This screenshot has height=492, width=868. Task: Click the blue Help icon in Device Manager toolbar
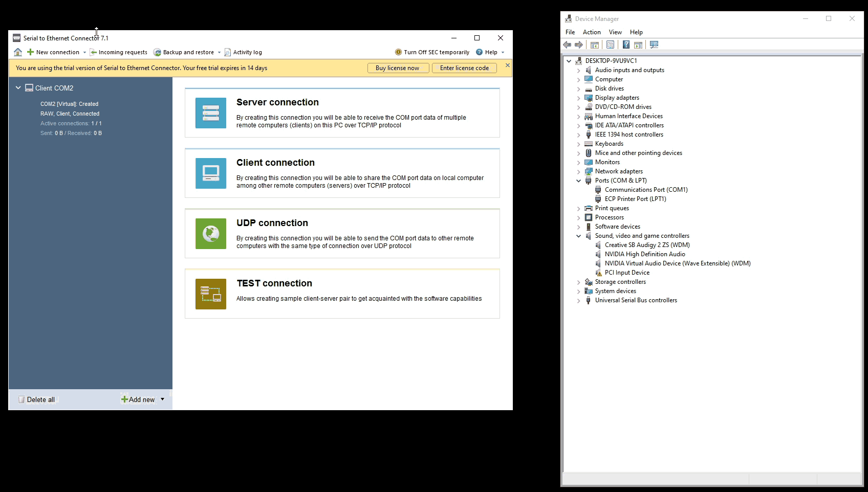pos(626,45)
